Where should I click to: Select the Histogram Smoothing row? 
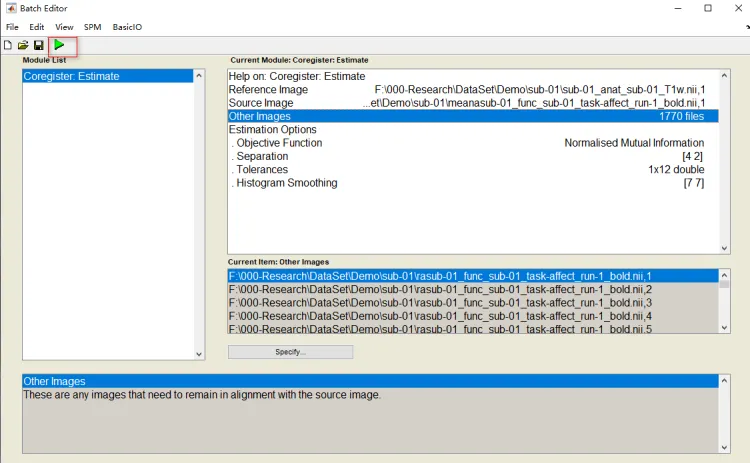tap(473, 183)
